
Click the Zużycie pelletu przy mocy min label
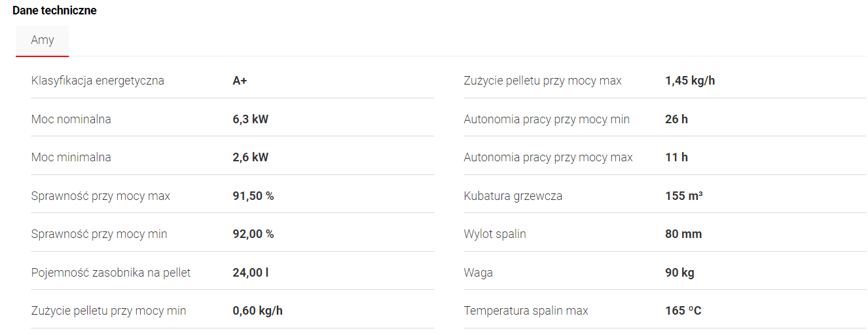(108, 311)
